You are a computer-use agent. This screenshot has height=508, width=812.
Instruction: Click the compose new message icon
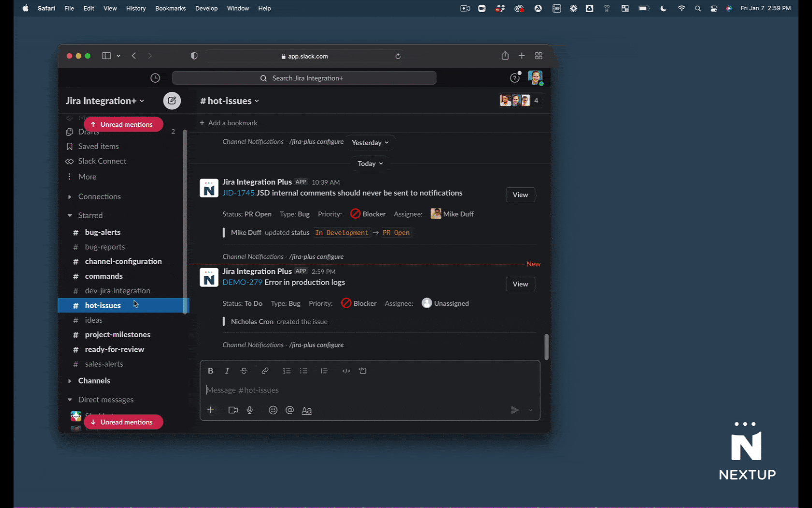coord(172,101)
